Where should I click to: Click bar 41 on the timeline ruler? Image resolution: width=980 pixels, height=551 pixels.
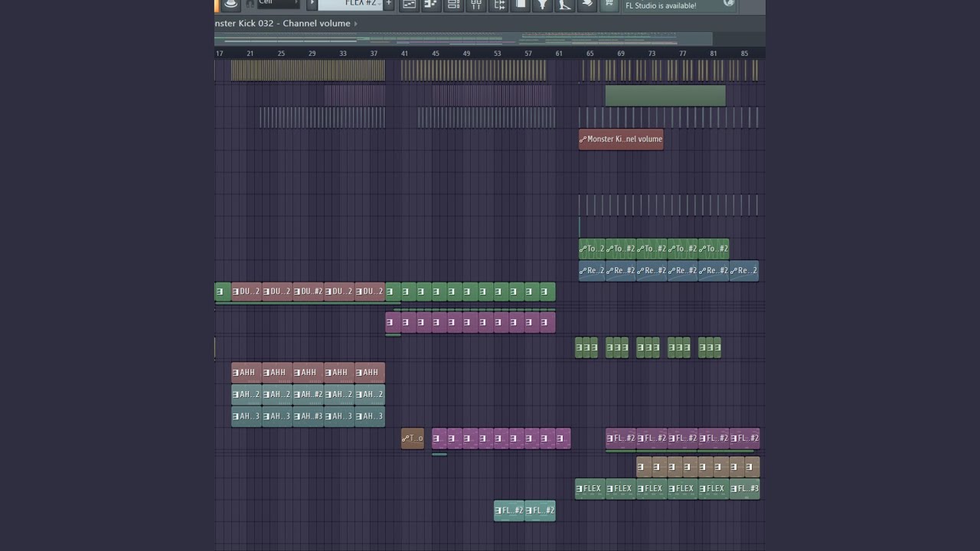[404, 54]
